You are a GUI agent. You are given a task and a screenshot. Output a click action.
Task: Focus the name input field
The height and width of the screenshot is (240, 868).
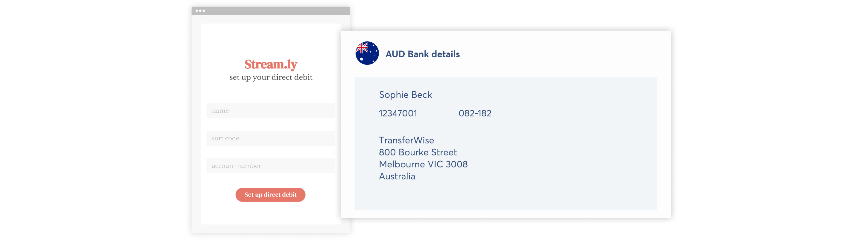click(271, 111)
